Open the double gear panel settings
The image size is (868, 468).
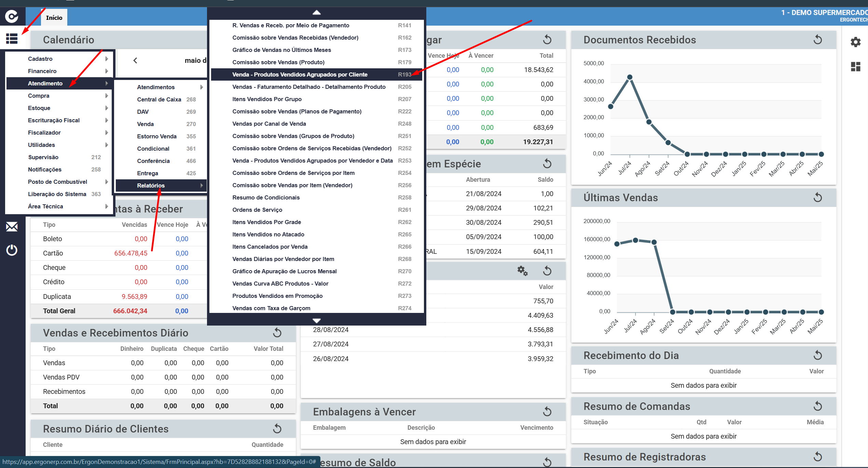pos(522,271)
